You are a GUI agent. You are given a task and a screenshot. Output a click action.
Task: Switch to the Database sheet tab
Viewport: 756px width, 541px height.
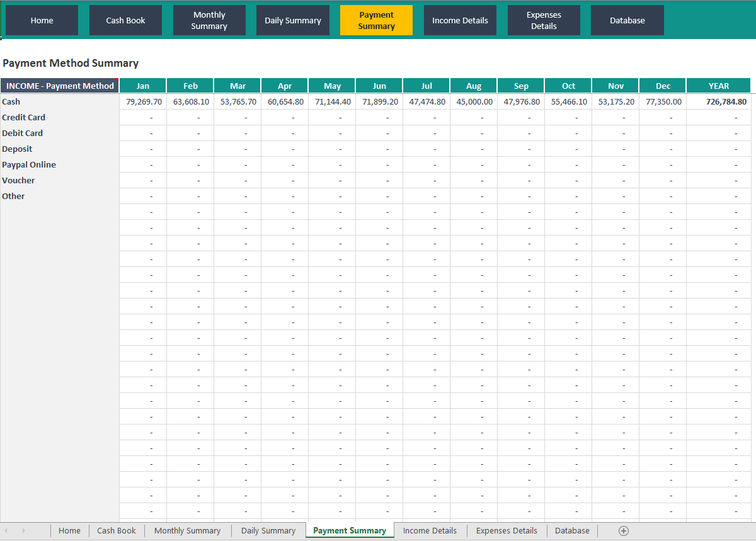[x=572, y=531]
